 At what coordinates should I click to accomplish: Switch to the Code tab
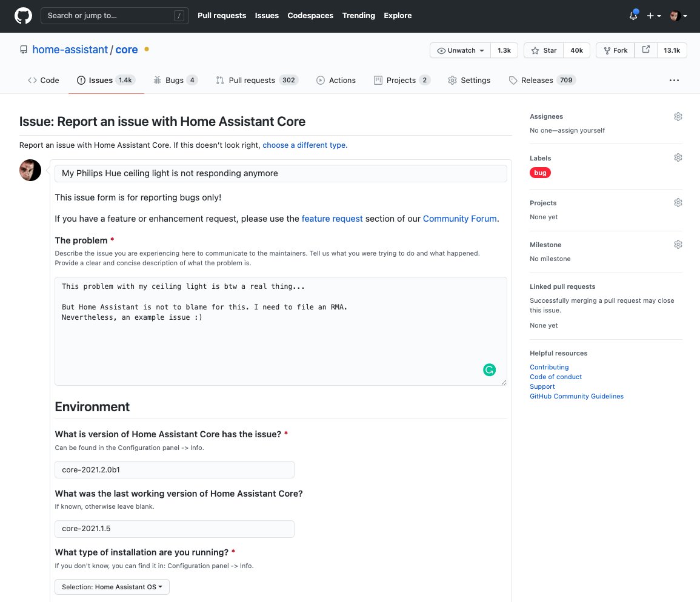coord(43,81)
